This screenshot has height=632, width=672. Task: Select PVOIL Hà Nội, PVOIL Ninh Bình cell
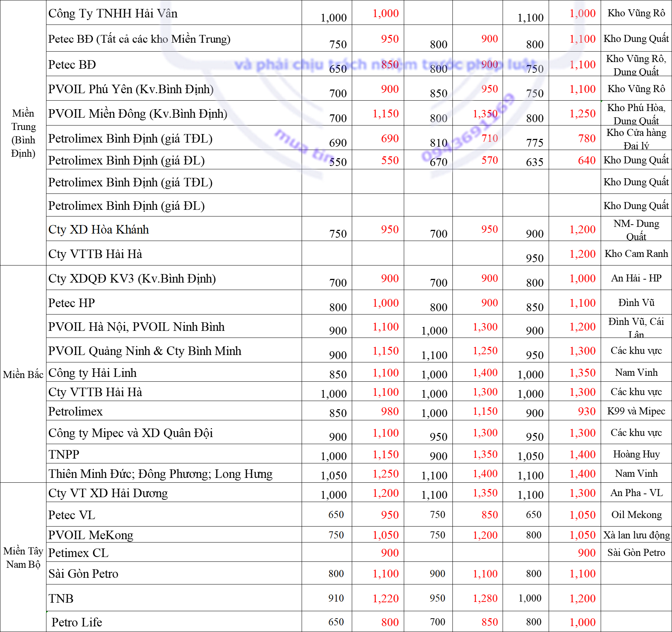(x=174, y=326)
